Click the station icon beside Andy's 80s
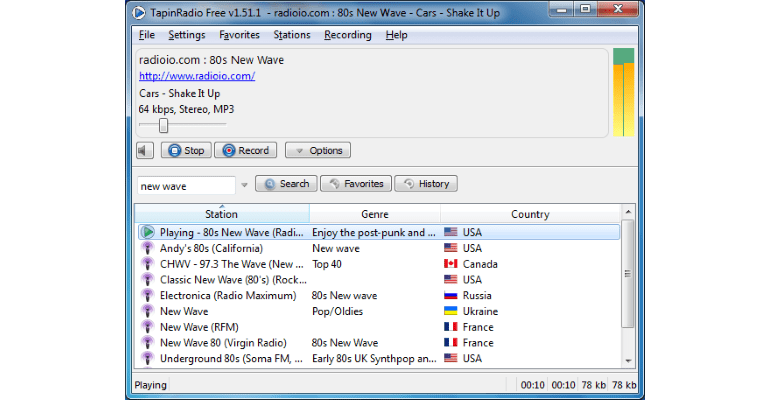The image size is (770, 400). 147,248
